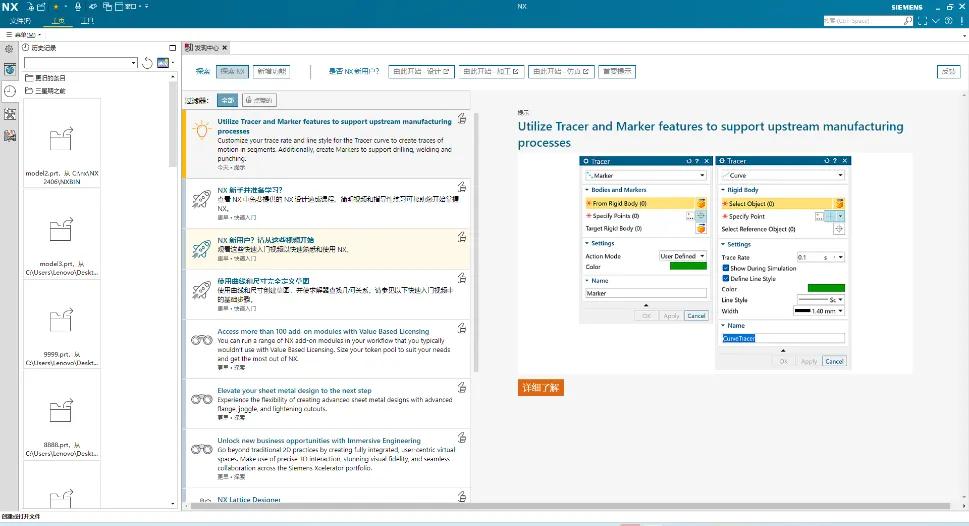
Task: Click 由此开始 - 仿真 external link button
Action: [x=561, y=72]
